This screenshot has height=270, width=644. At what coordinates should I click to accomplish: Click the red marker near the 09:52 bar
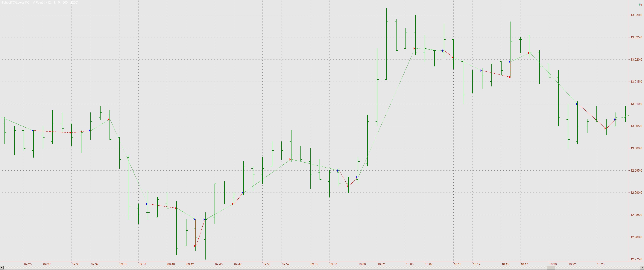(x=290, y=159)
